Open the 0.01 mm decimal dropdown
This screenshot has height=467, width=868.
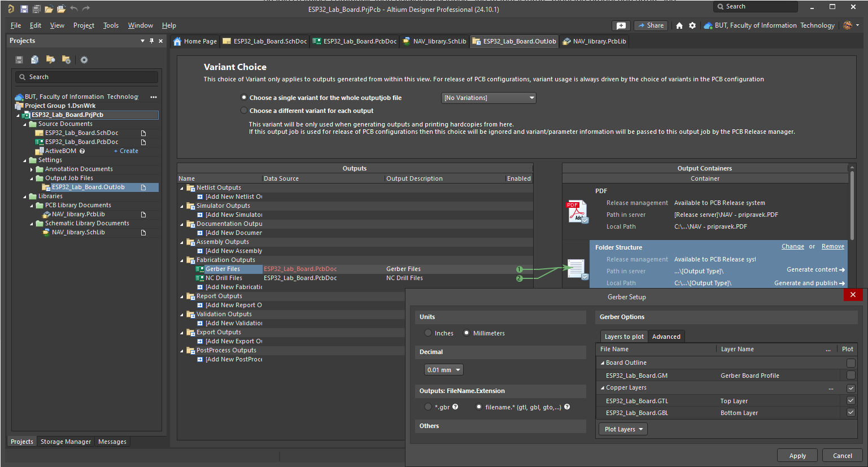tap(443, 370)
